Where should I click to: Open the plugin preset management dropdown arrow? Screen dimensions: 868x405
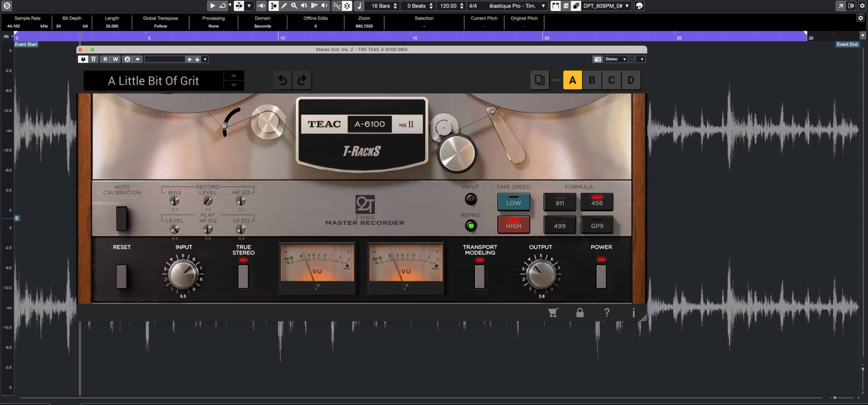coord(205,59)
